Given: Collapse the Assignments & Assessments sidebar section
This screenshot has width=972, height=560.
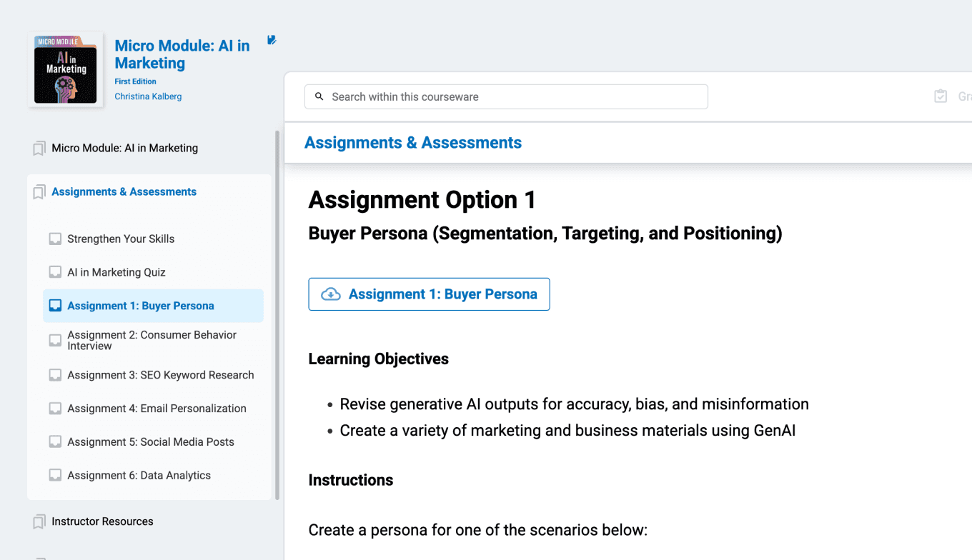Looking at the screenshot, I should point(124,191).
